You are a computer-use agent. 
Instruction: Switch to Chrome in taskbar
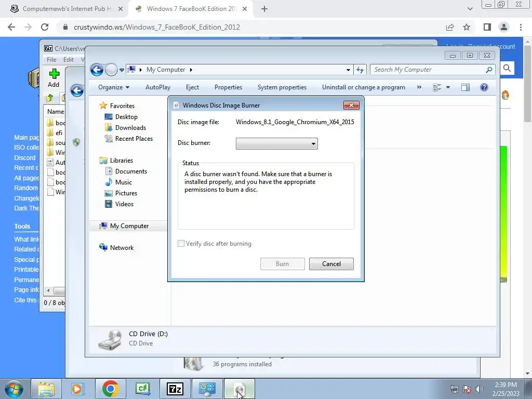110,389
